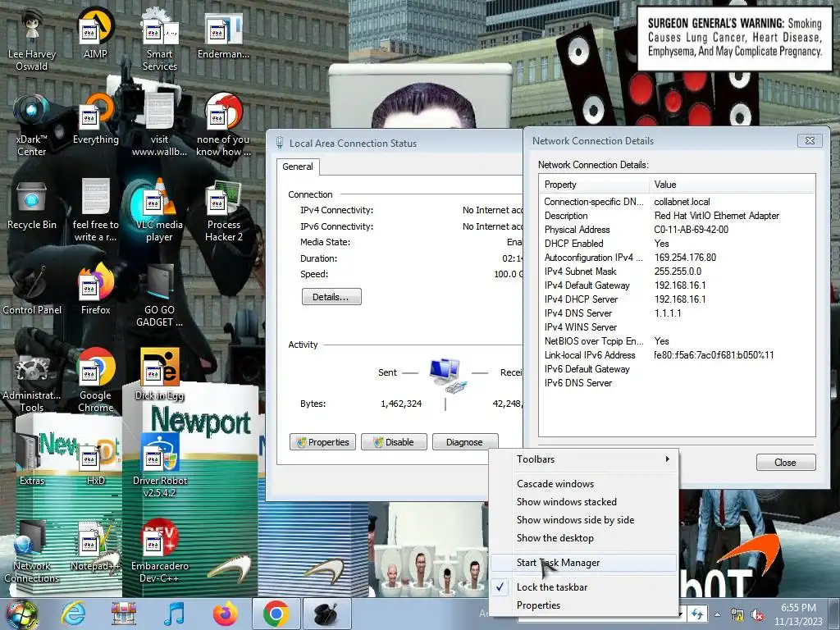Open Driver Robot v2.5.4.2 shortcut
840x630 pixels.
pos(160,466)
